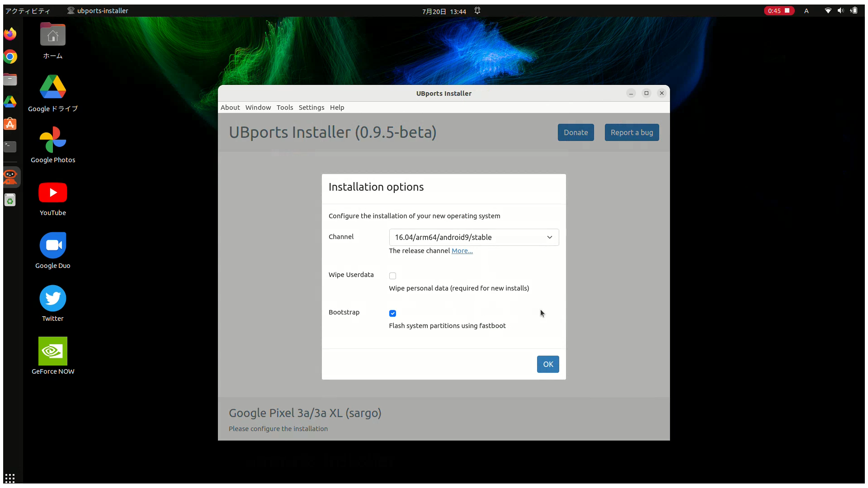
Task: Follow the release channel More... link
Action: tap(462, 251)
